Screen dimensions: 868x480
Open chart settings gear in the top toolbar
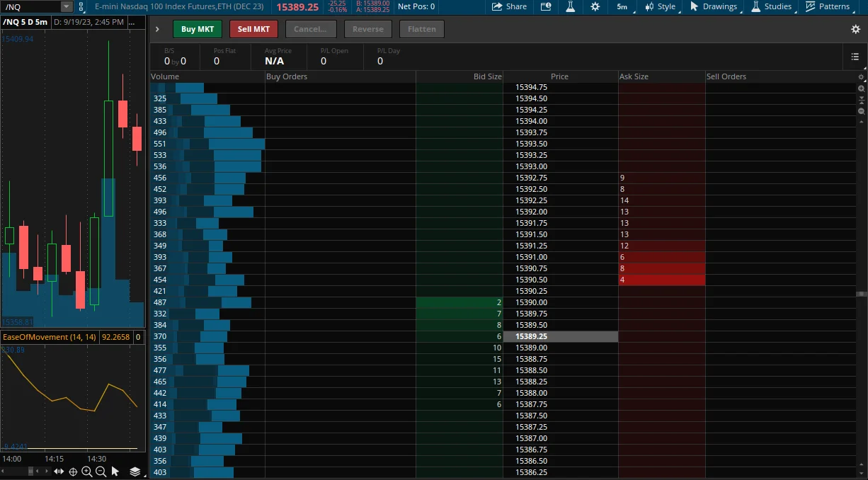(595, 6)
